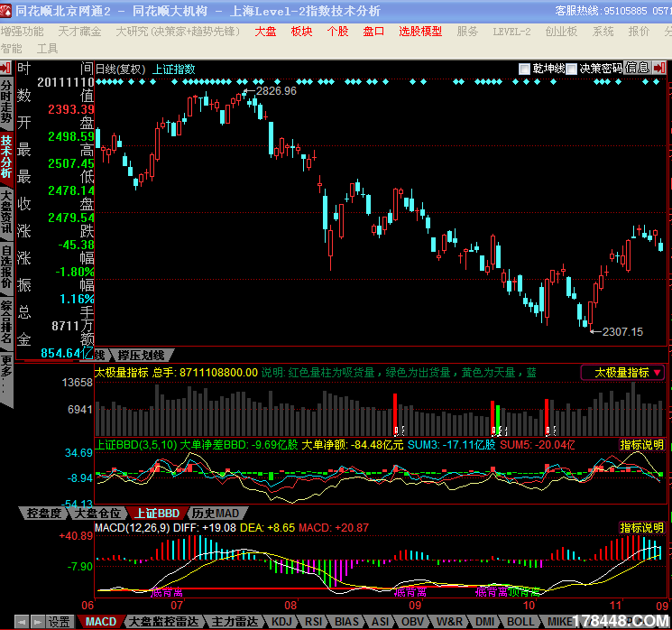
Task: Click the red arrow collapse icon at top-left
Action: pos(5,68)
